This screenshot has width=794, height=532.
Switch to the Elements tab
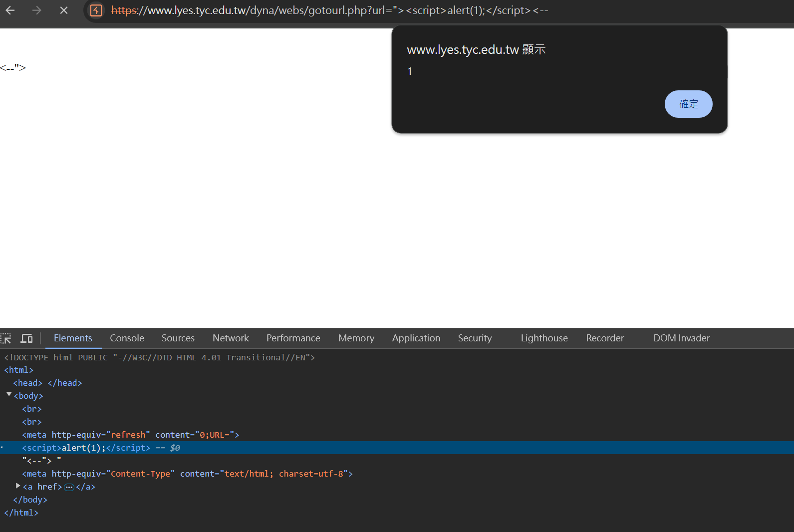coord(73,338)
